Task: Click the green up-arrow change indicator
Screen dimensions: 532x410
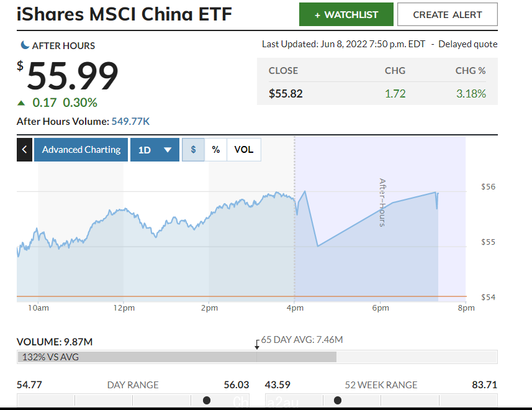Action: pos(21,103)
